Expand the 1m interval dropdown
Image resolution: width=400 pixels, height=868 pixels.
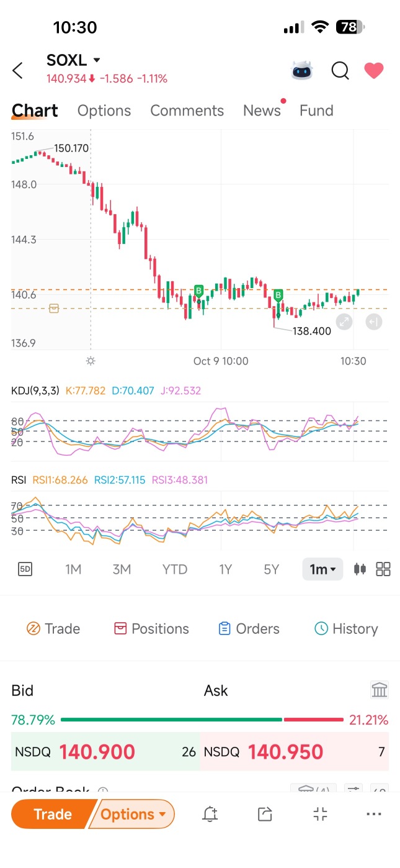[322, 569]
